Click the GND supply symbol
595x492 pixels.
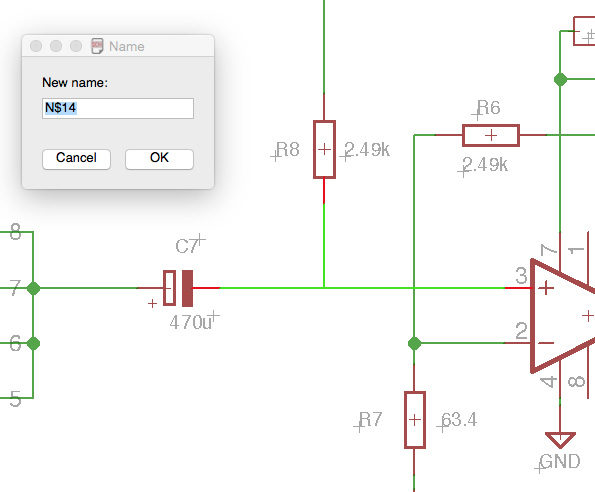(560, 440)
